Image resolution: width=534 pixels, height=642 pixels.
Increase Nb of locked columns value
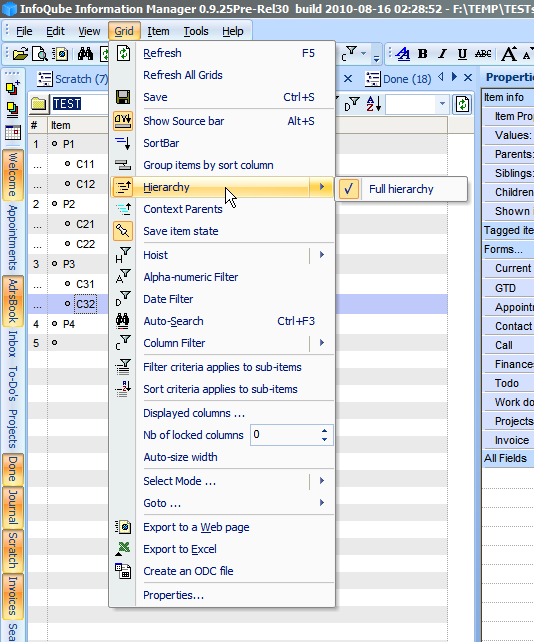[x=324, y=431]
